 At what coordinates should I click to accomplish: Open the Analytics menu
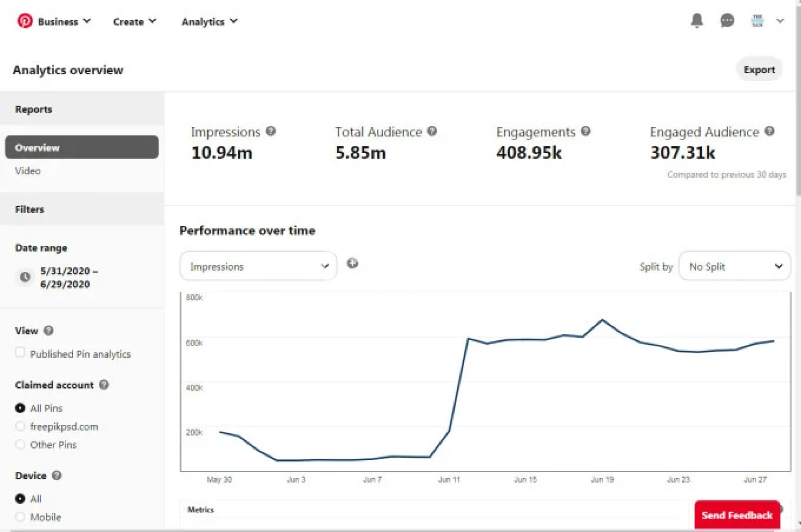[209, 21]
